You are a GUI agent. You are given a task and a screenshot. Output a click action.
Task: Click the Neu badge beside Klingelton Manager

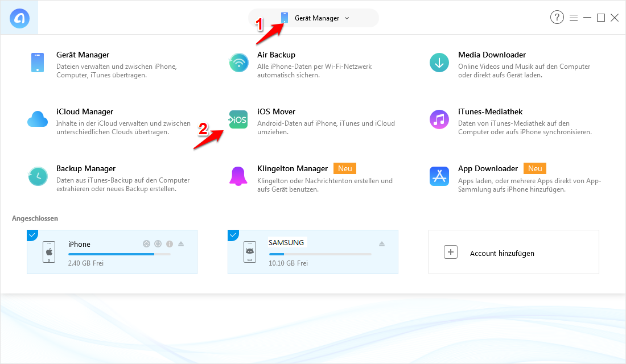345,168
